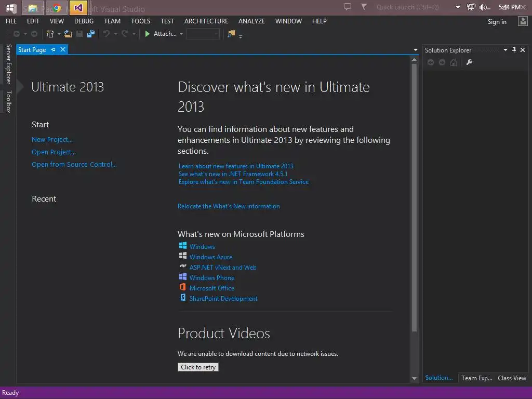Open Properties wrench icon in Solution Explorer
The width and height of the screenshot is (532, 399).
click(469, 62)
